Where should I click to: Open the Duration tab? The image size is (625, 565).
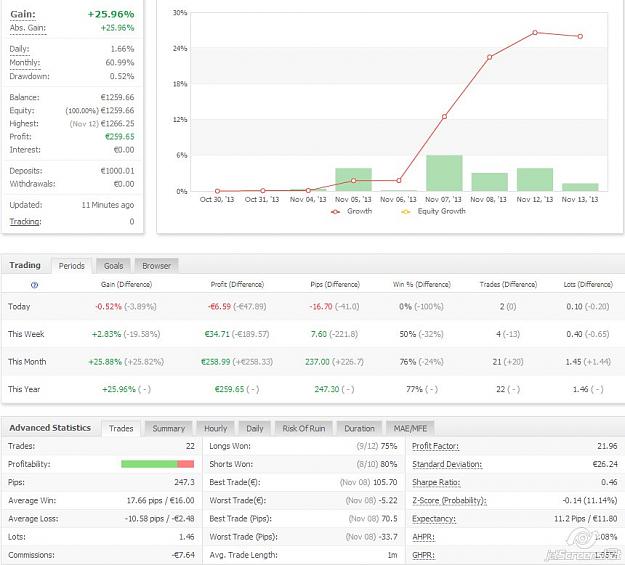(359, 429)
